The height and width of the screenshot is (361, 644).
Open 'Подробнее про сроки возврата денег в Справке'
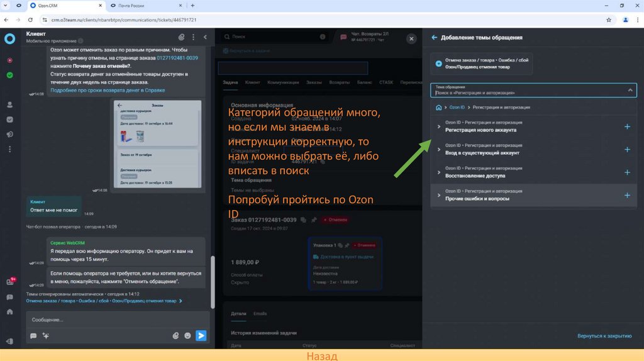(x=108, y=91)
